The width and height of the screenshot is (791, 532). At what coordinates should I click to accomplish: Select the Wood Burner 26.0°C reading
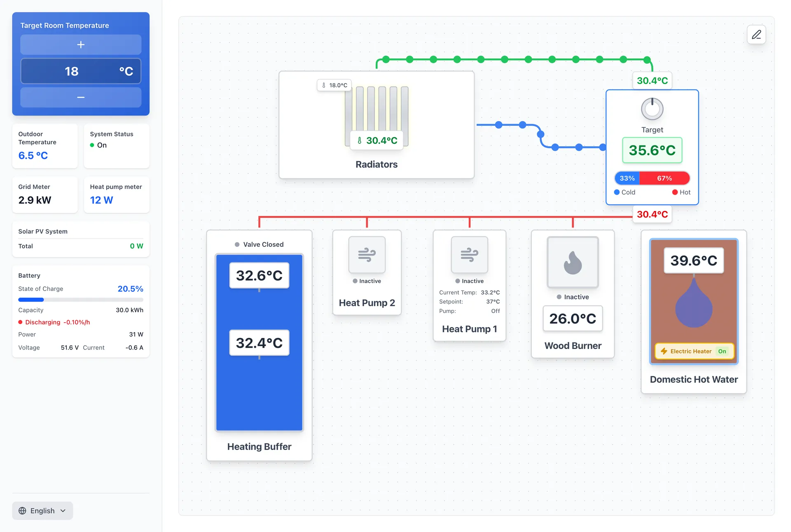coord(573,319)
